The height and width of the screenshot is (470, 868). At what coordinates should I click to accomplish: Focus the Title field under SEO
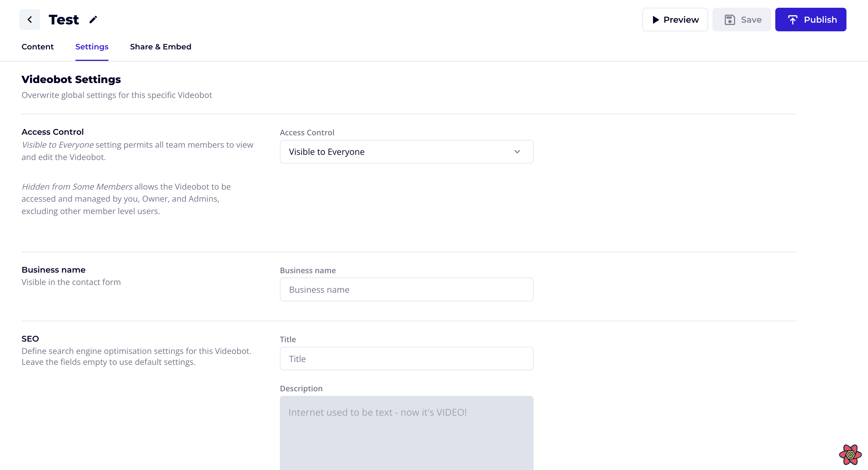tap(406, 359)
